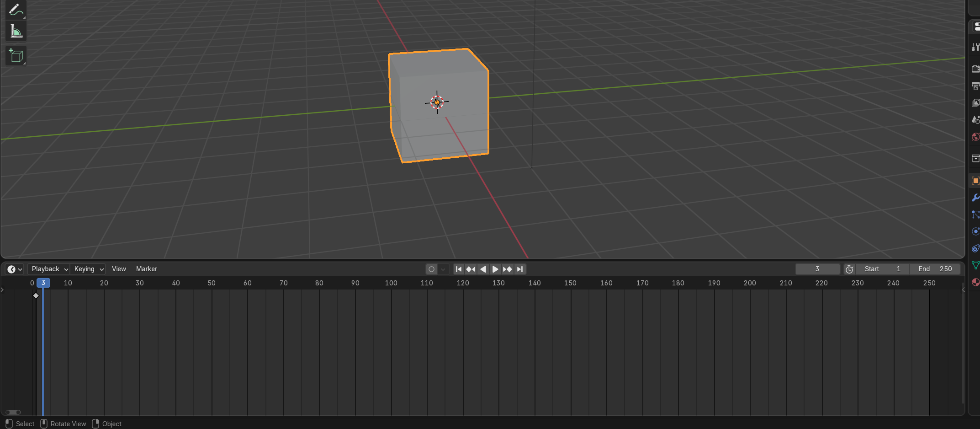The height and width of the screenshot is (429, 980).
Task: Open the Material properties tab
Action: pyautogui.click(x=975, y=282)
